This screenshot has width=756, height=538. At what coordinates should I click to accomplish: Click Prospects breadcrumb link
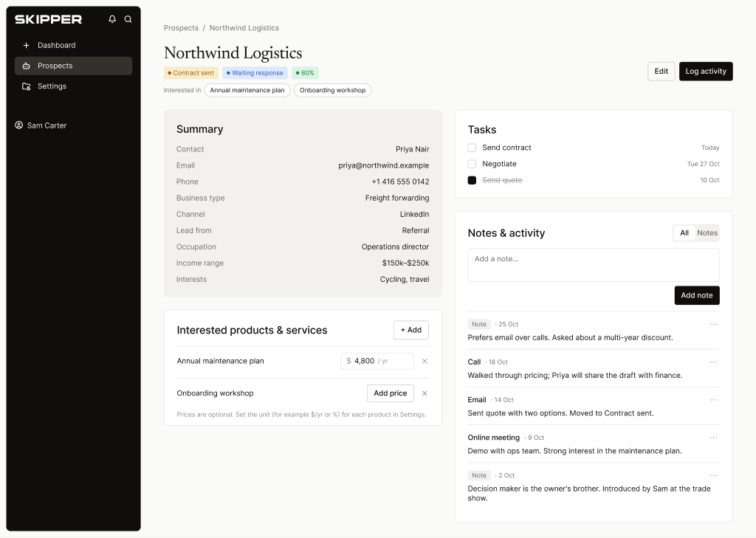[181, 28]
